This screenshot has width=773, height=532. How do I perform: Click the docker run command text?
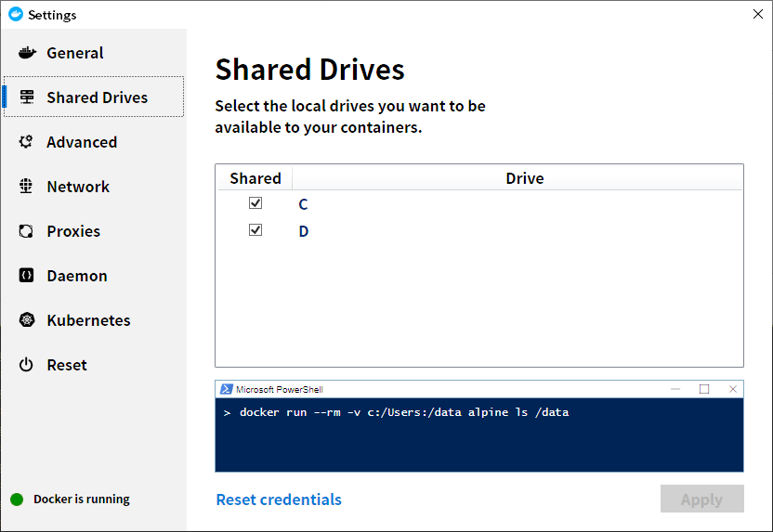click(404, 412)
